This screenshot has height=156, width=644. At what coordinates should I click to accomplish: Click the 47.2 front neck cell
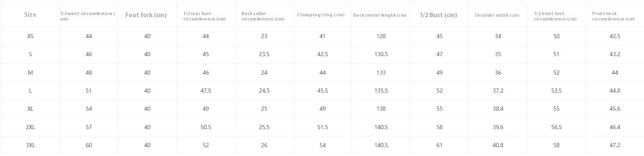pos(615,146)
